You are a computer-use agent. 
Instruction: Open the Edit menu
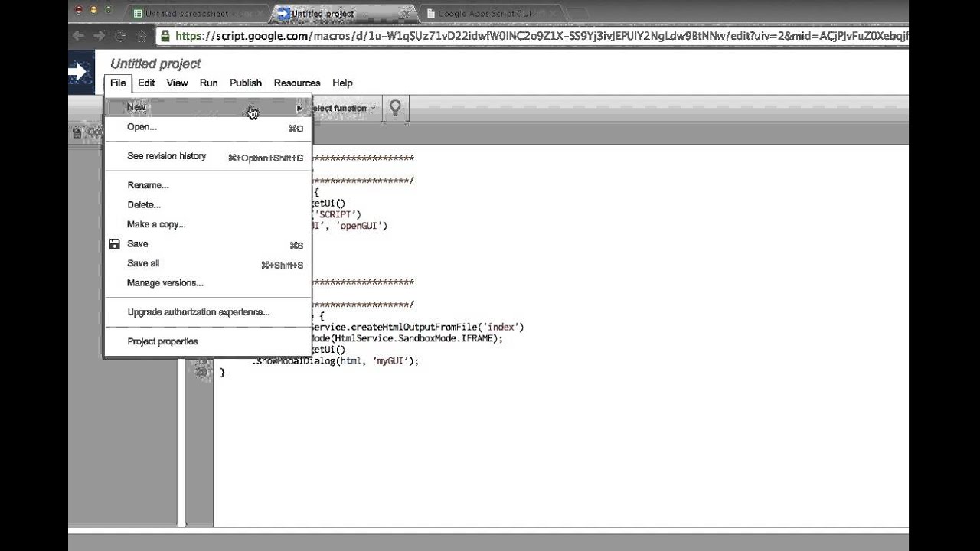pyautogui.click(x=146, y=83)
